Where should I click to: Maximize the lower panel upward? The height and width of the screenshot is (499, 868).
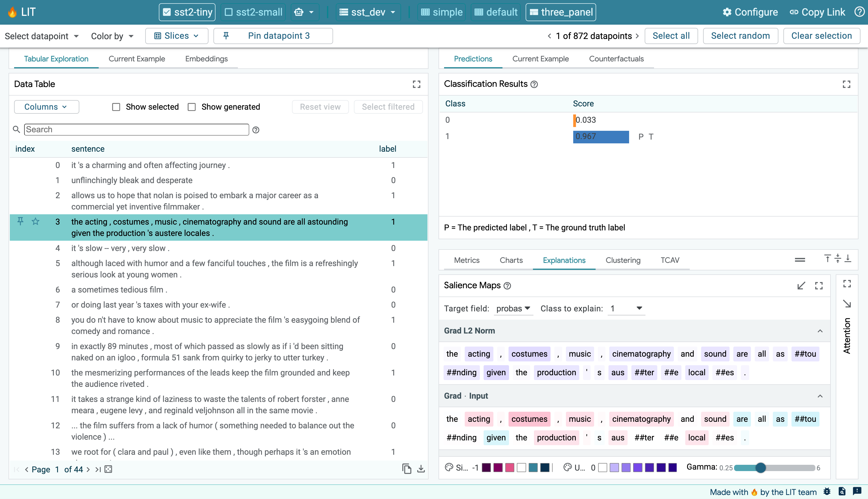tap(827, 258)
